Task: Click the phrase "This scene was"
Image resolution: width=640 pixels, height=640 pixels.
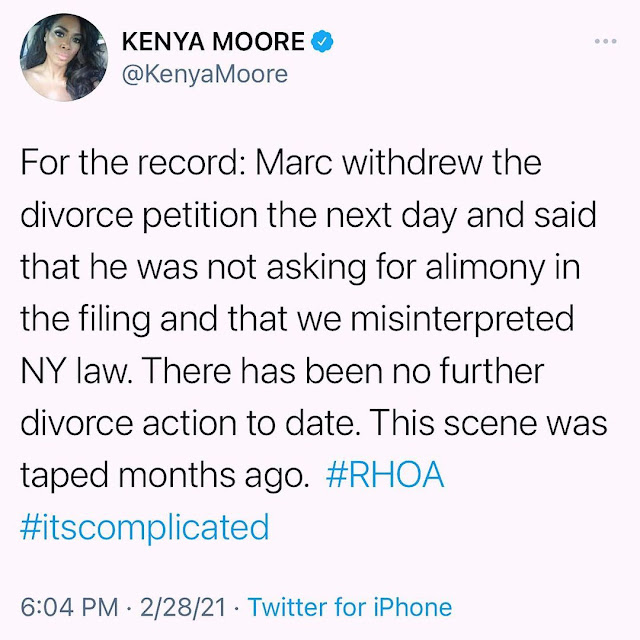Action: pos(488,423)
